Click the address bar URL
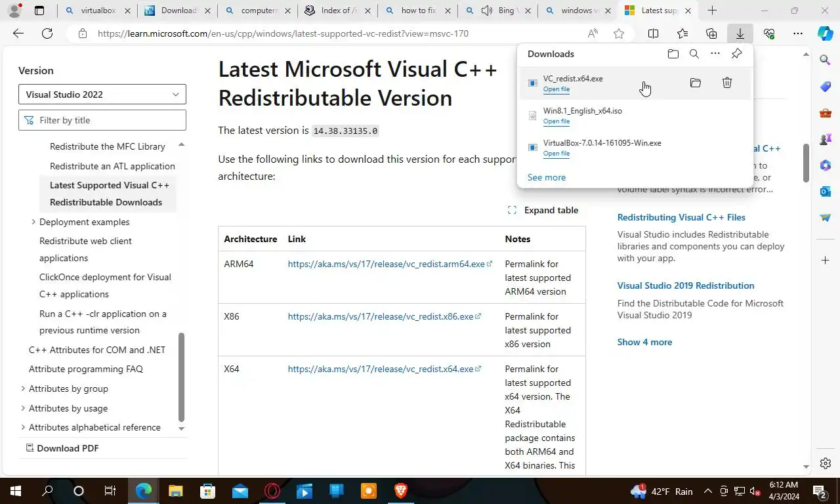 tap(283, 33)
